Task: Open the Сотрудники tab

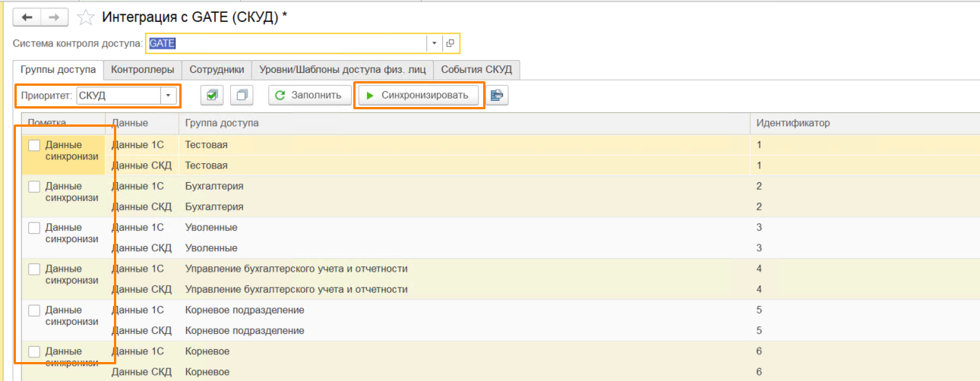Action: (x=217, y=70)
